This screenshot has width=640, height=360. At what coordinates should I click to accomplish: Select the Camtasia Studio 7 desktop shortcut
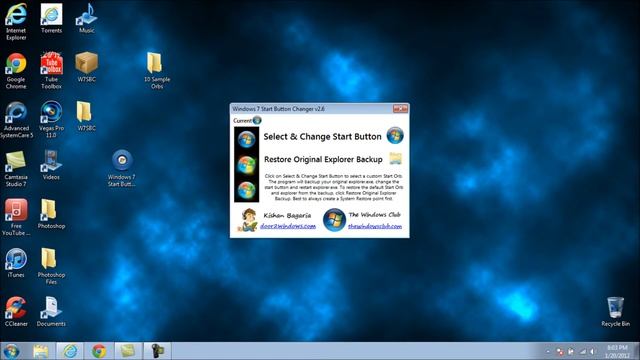16,169
